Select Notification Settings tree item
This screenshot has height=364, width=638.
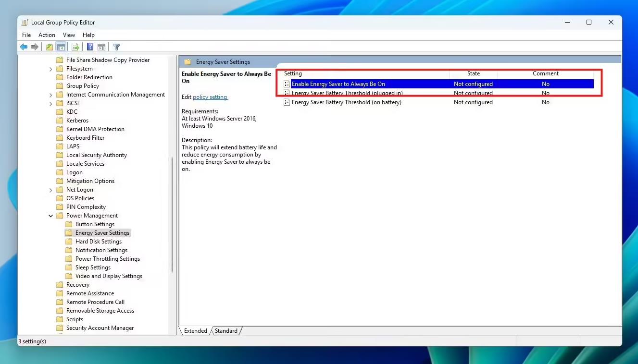tap(101, 250)
